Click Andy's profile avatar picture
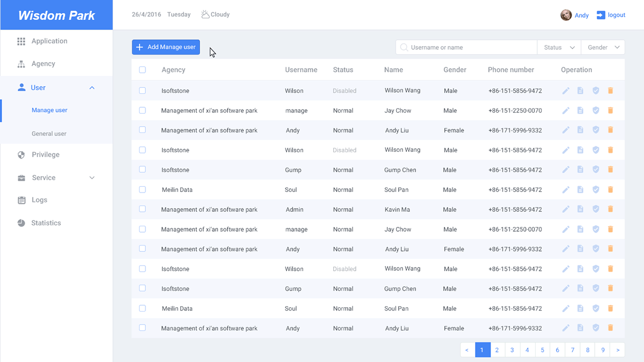 point(566,15)
